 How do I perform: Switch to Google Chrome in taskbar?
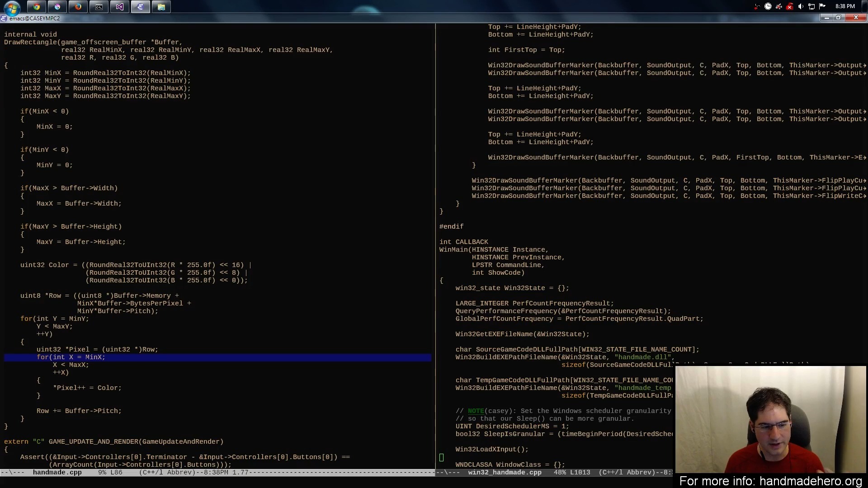pyautogui.click(x=37, y=7)
